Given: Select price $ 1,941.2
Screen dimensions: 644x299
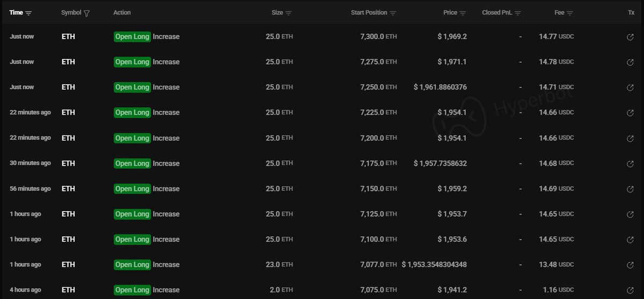Looking at the screenshot, I should coord(452,290).
